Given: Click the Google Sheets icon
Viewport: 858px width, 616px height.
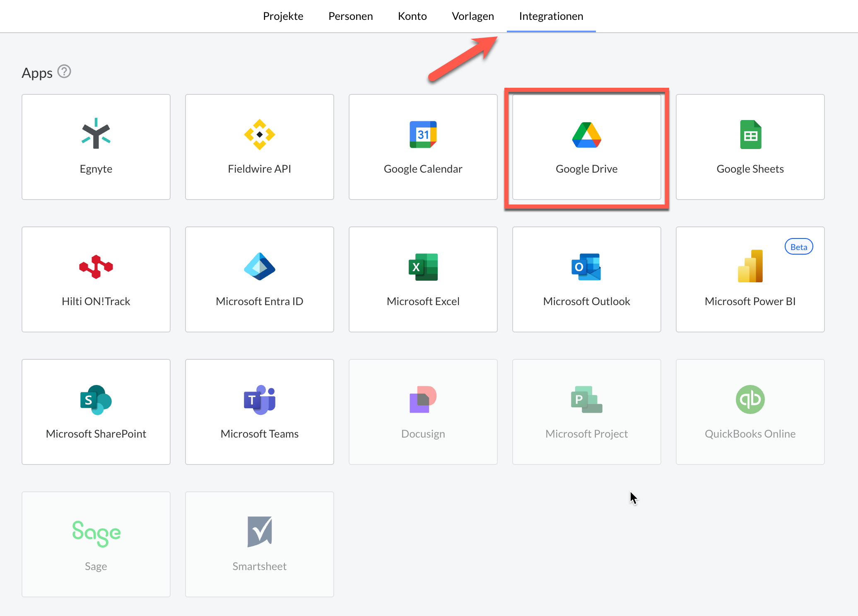Looking at the screenshot, I should pos(750,135).
